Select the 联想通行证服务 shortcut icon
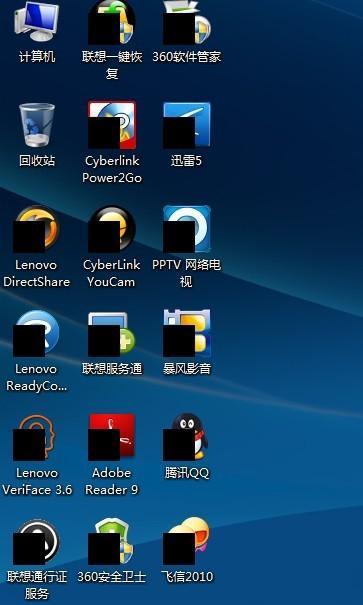The height and width of the screenshot is (605, 363). pos(36,542)
